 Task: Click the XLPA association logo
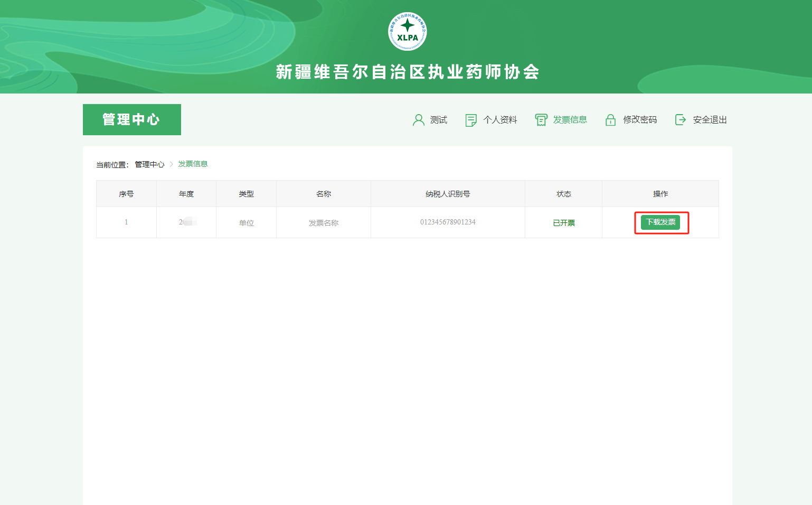407,32
